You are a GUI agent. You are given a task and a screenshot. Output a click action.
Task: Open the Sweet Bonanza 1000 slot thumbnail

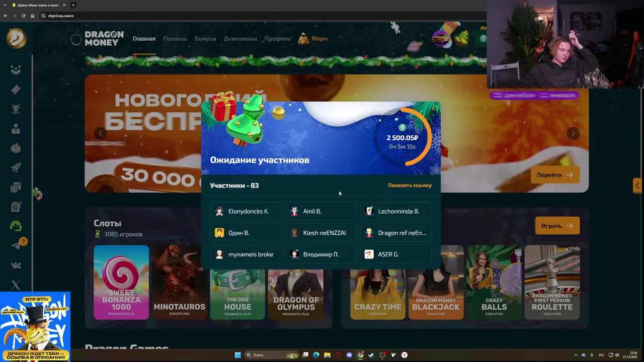121,282
